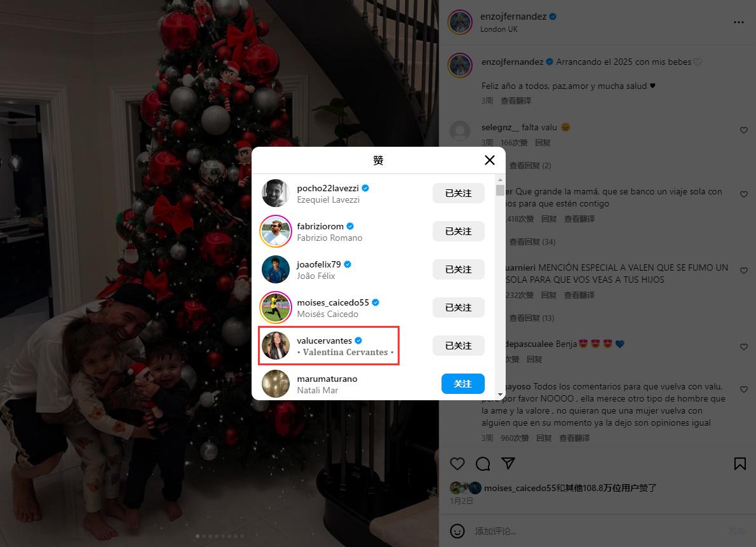Open comment bubble icon below post
This screenshot has width=756, height=547.
[x=483, y=464]
